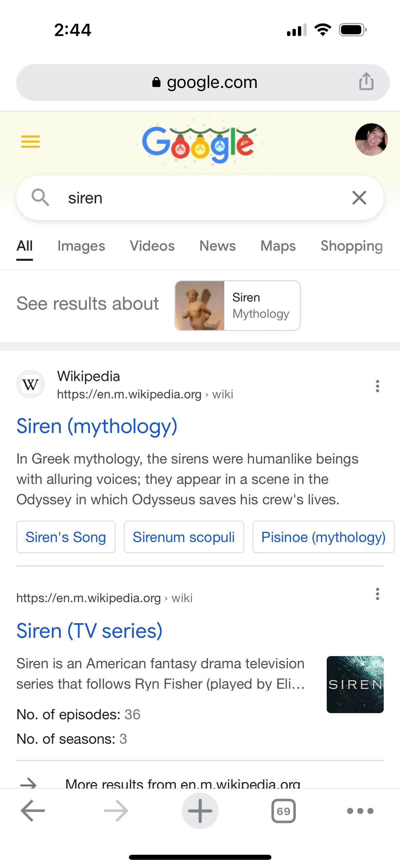400x868 pixels.
Task: Go forward with the browser forward arrow
Action: [x=116, y=811]
